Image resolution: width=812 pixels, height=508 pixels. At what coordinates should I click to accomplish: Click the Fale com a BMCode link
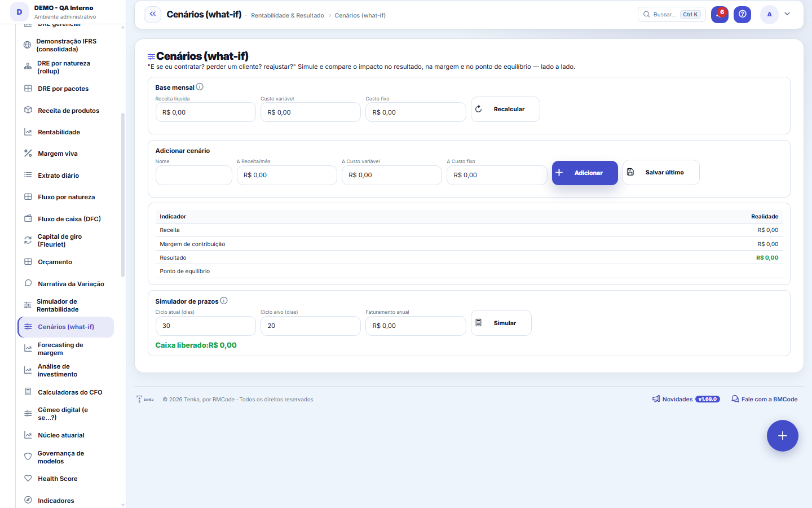click(765, 399)
